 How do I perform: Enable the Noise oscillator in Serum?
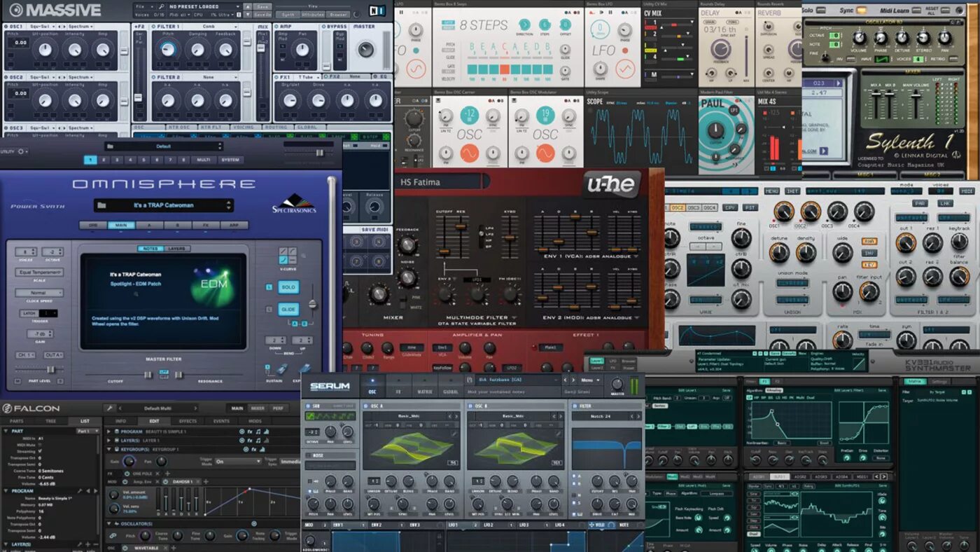click(307, 455)
